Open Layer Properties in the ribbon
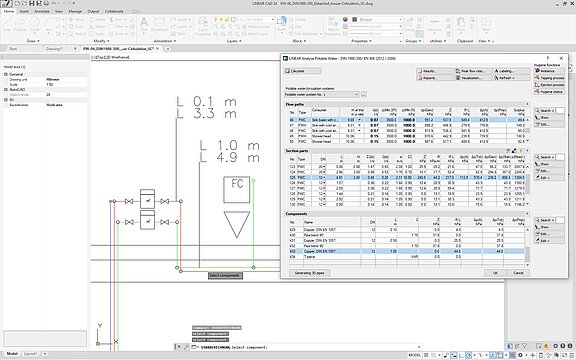The height and width of the screenshot is (360, 576). pos(202,25)
